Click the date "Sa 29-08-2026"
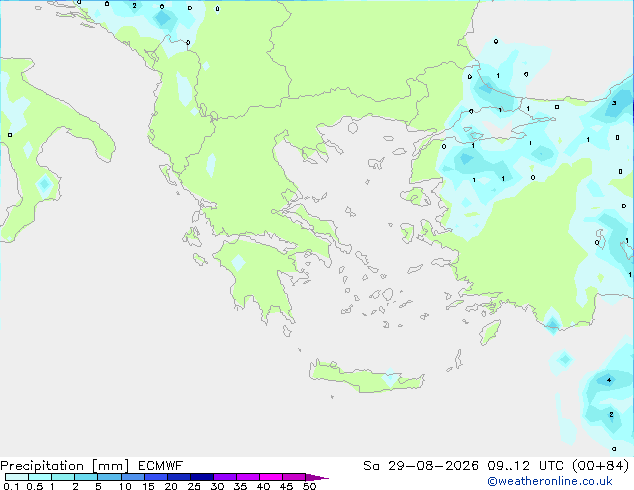634x490 pixels. pos(421,466)
